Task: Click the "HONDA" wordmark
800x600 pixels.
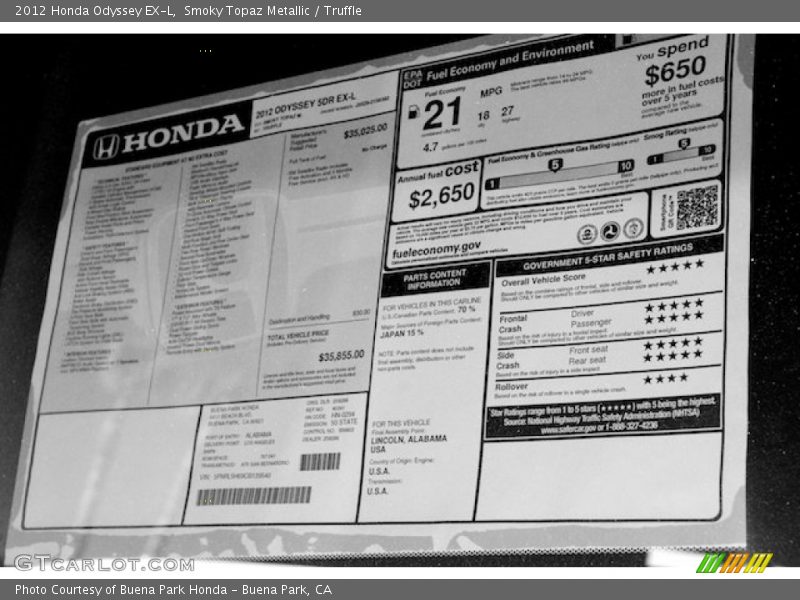Action: click(184, 132)
